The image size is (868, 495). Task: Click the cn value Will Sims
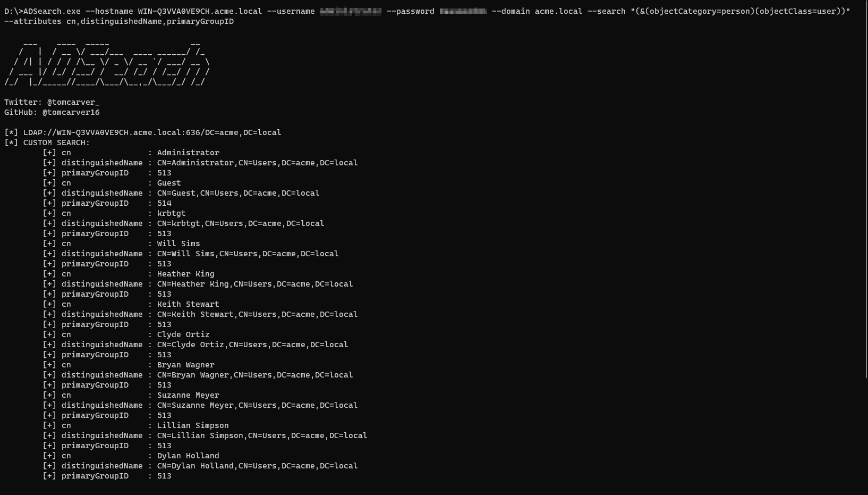[x=178, y=244]
